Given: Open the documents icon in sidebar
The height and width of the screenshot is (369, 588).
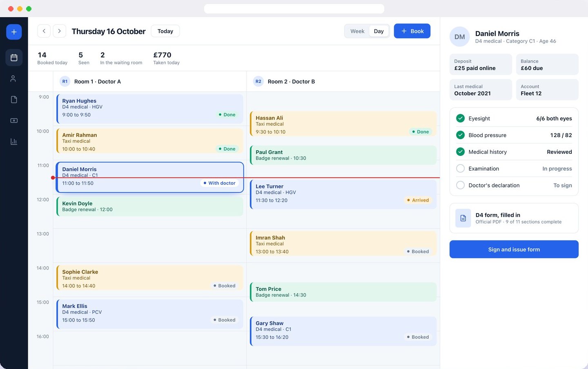Looking at the screenshot, I should click(14, 100).
